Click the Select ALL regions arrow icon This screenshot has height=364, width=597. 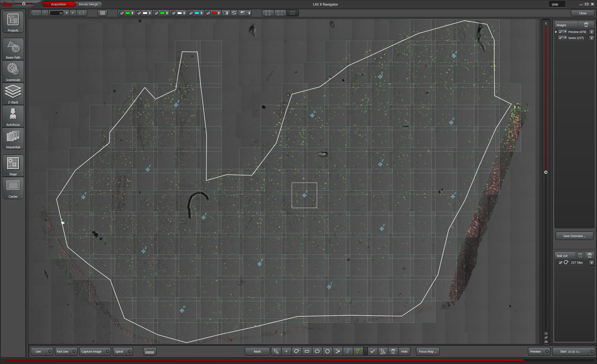coord(383,351)
